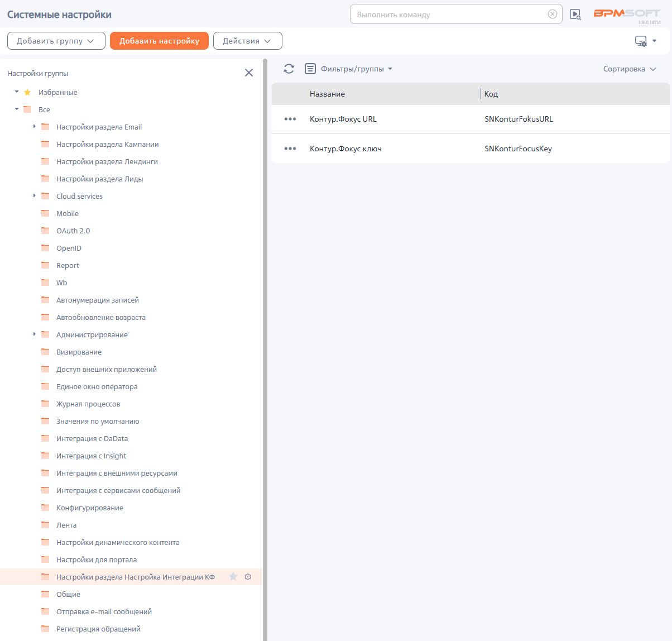672x641 pixels.
Task: Click the folder icon beside Лента
Action: pos(46,525)
